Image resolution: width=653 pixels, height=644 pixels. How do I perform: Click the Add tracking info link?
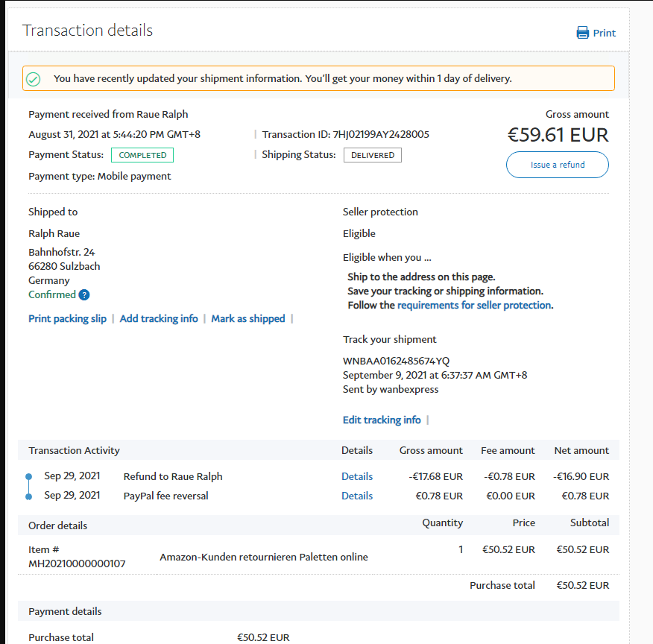click(x=159, y=318)
